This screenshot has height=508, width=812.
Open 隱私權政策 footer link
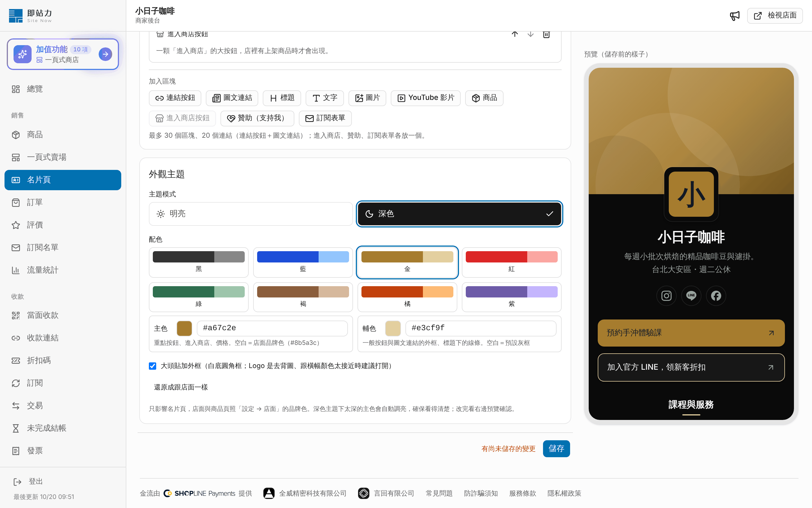click(x=564, y=493)
